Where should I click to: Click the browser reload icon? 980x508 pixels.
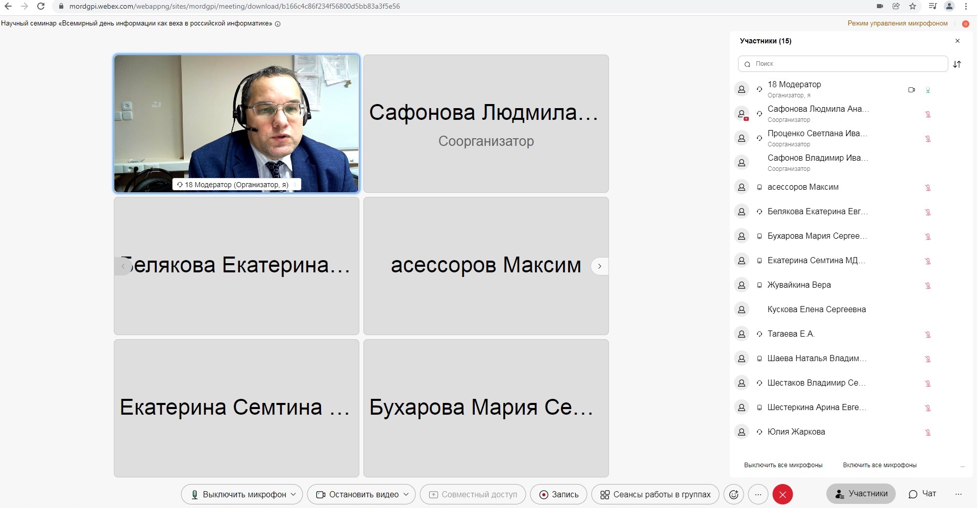[41, 6]
